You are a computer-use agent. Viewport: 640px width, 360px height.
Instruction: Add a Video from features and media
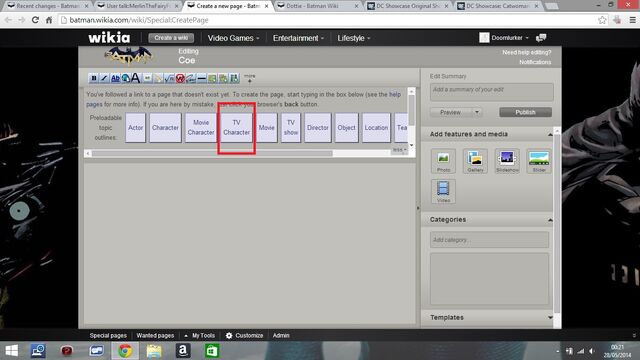[x=443, y=191]
